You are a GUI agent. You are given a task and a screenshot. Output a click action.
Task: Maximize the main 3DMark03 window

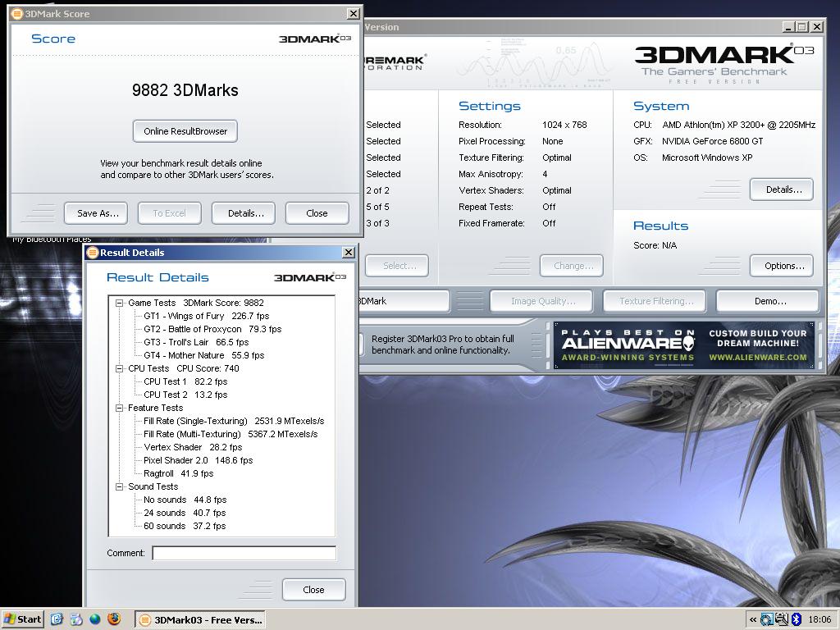(802, 27)
